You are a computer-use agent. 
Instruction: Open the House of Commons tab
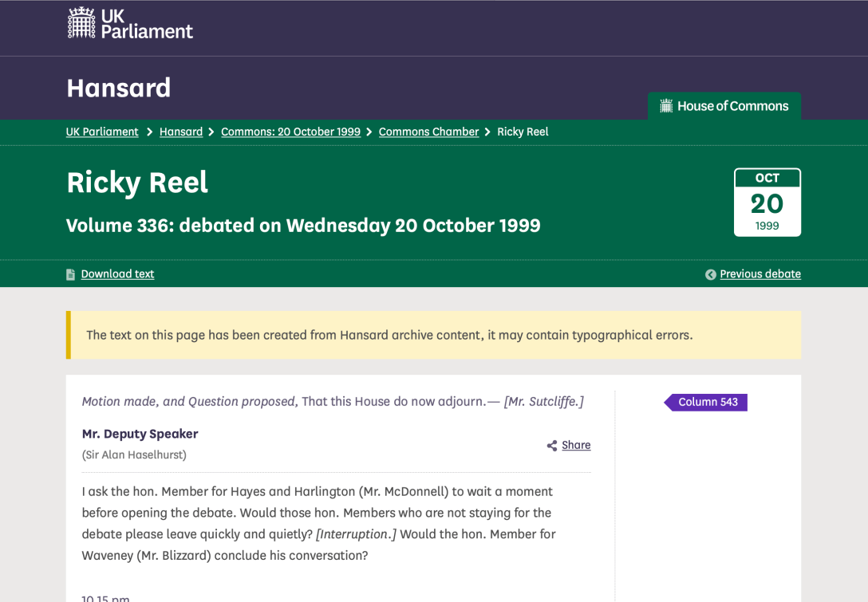724,106
